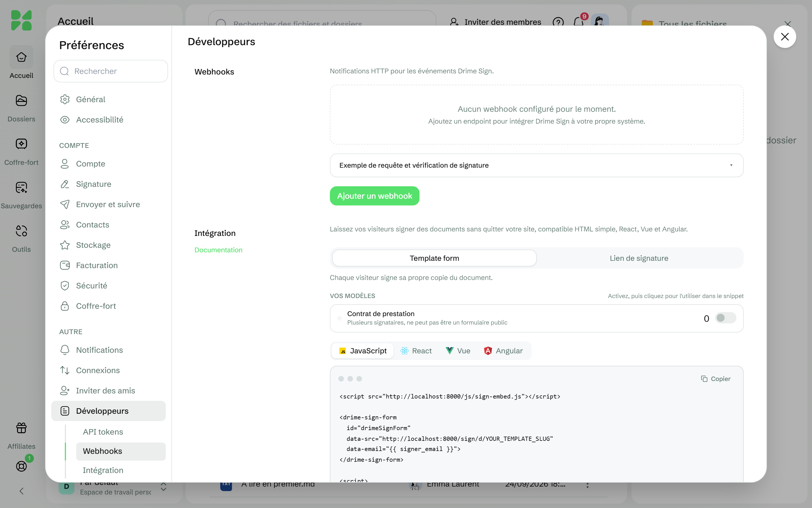Open Signature settings
This screenshot has width=812, height=508.
click(108, 184)
